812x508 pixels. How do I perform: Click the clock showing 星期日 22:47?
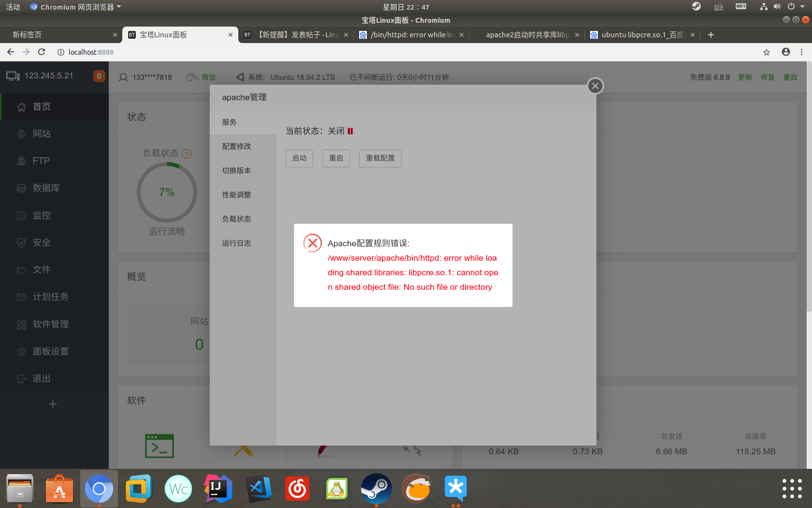pos(406,7)
